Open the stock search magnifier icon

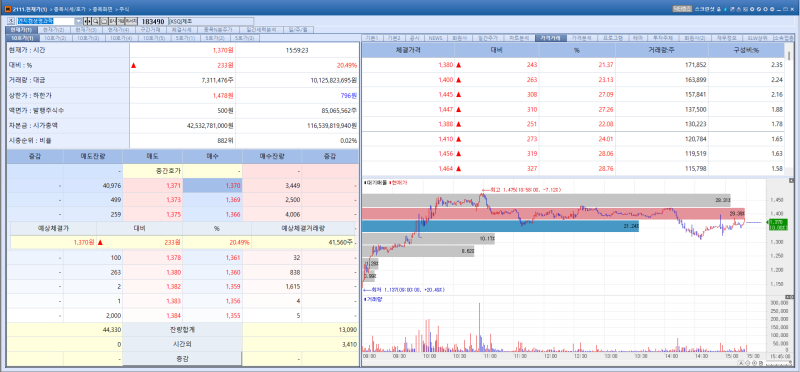96,21
